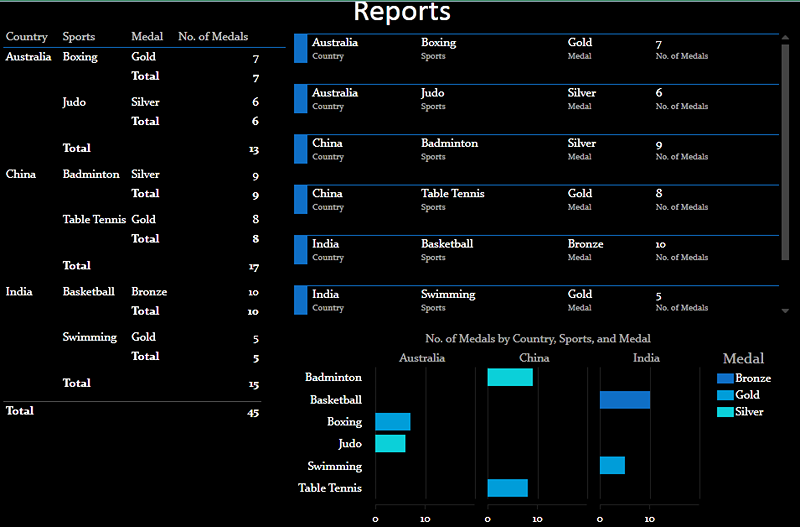800x527 pixels.
Task: Select Swimming under India in the matrix
Action: click(90, 337)
